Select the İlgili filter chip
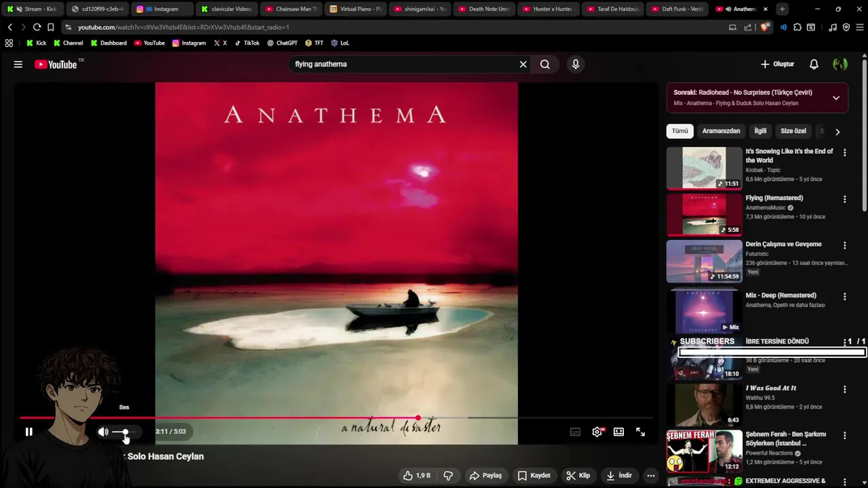 (760, 131)
